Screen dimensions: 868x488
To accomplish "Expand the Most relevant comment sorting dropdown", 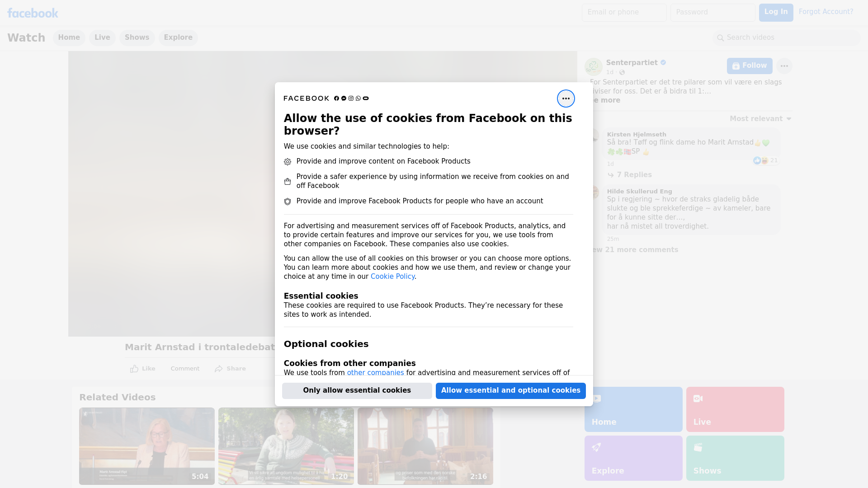I will (x=760, y=119).
